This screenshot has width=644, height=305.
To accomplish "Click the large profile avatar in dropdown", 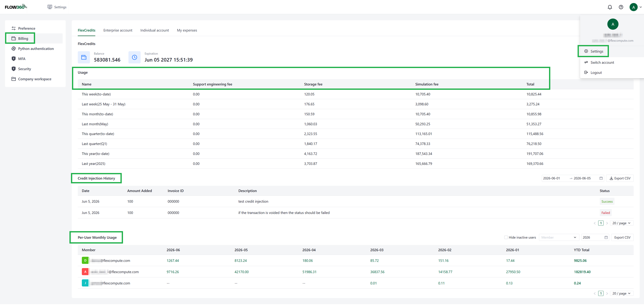I will (x=613, y=24).
